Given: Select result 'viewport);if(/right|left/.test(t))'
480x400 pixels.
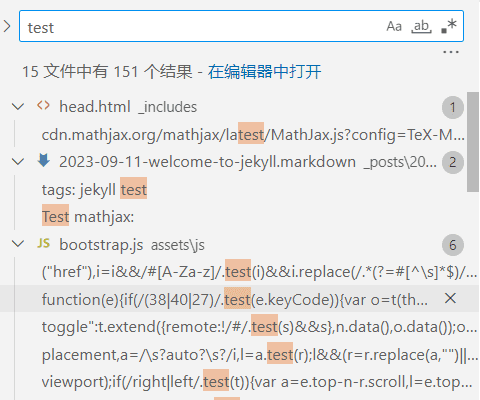Looking at the screenshot, I should tap(257, 382).
